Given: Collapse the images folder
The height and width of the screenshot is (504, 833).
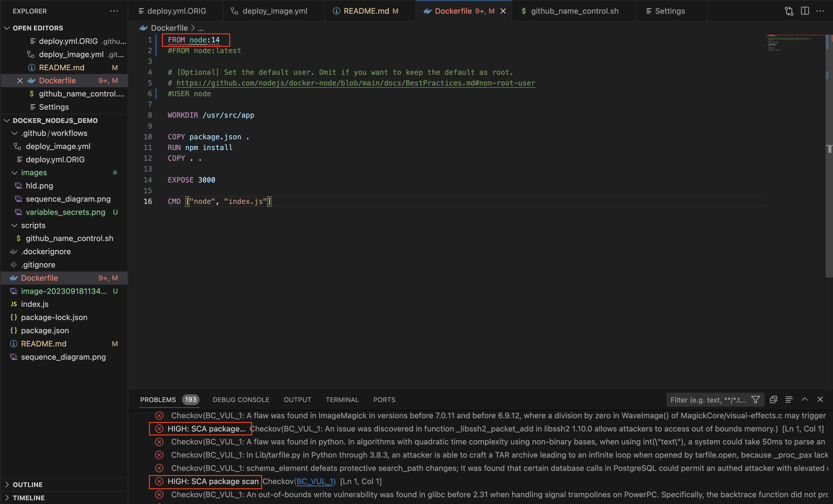Looking at the screenshot, I should pyautogui.click(x=14, y=173).
